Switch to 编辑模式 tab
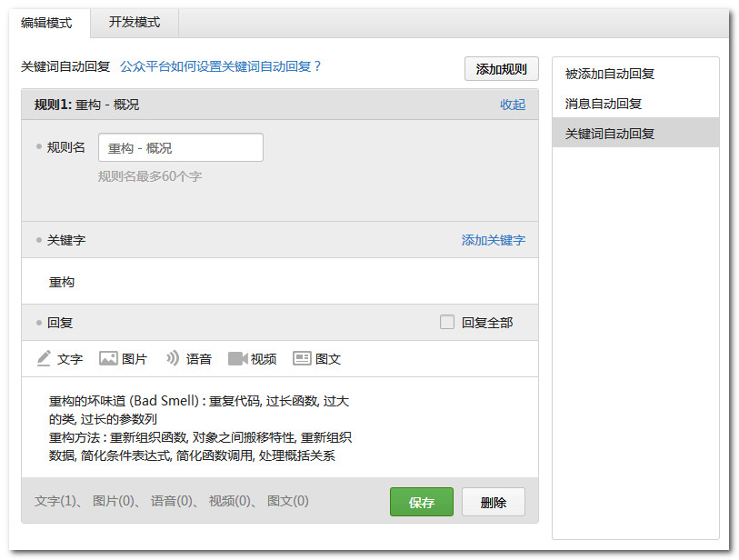 tap(46, 23)
